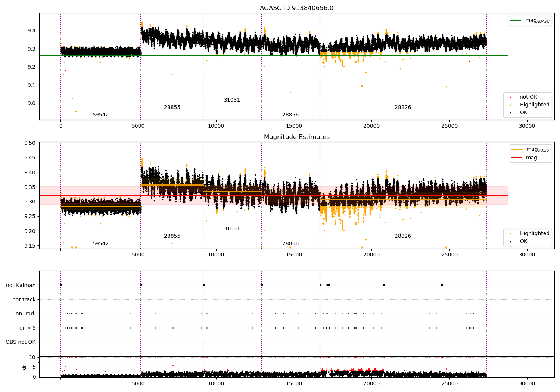Image resolution: width=560 pixels, height=392 pixels.
Task: Click the green mag AGASC legend line
Action: 516,21
